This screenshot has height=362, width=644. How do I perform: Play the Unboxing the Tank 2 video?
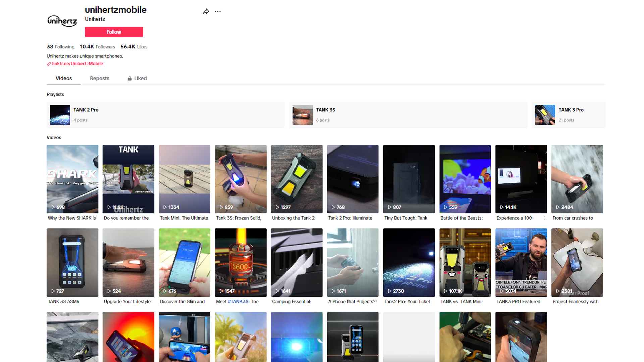click(297, 179)
